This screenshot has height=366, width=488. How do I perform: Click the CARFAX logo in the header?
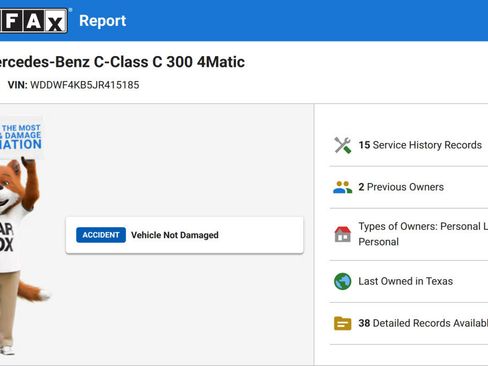click(33, 21)
